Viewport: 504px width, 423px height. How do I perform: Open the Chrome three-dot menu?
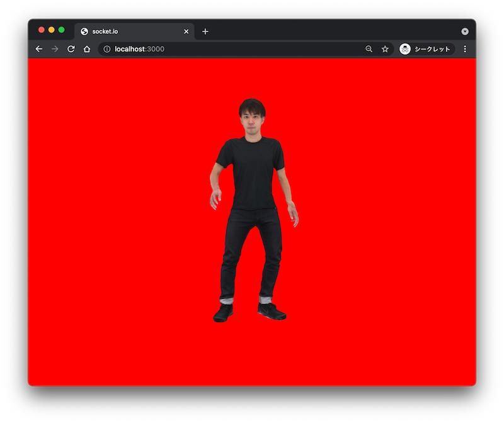coord(465,49)
